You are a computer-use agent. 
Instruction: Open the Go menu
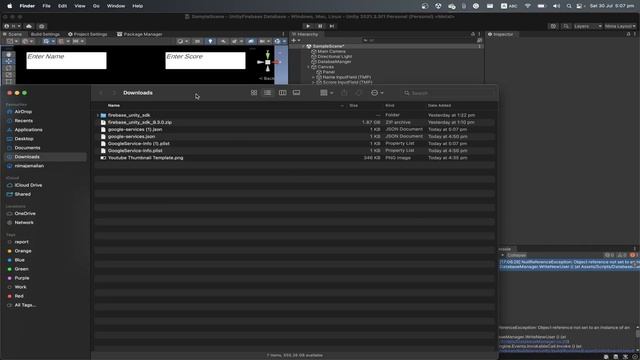coord(96,6)
